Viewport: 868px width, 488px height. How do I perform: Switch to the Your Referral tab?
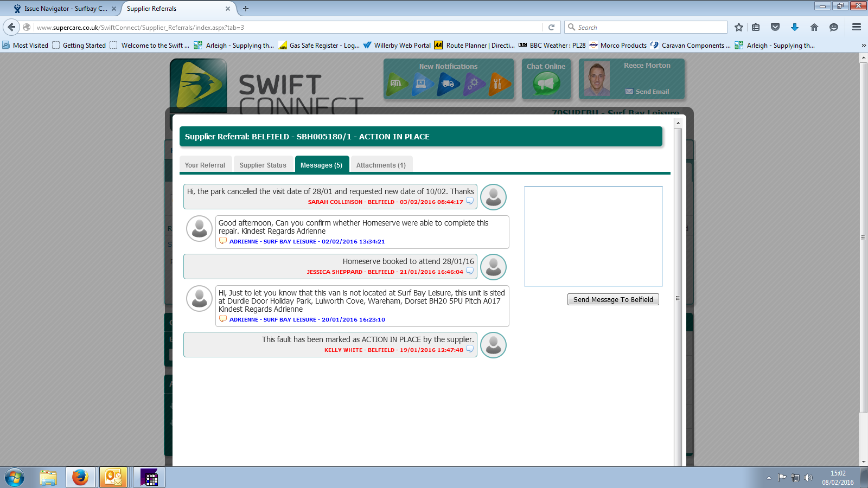pyautogui.click(x=205, y=165)
